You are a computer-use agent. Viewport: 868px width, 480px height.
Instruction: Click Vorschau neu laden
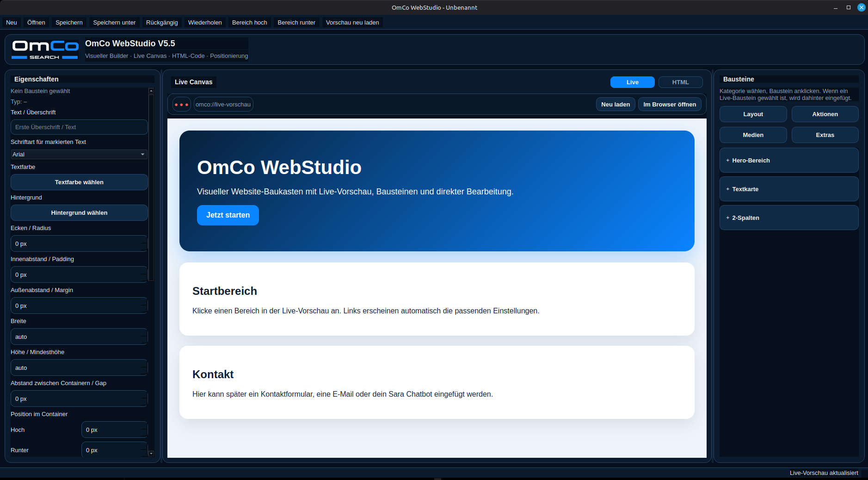[x=352, y=22]
